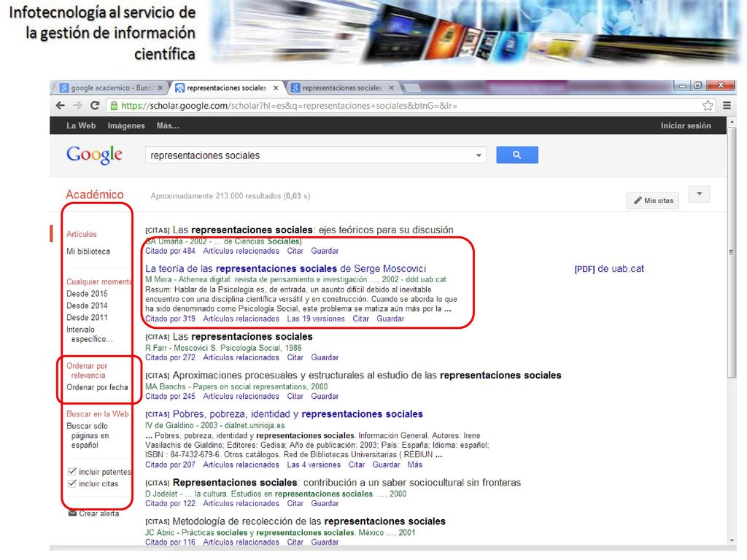The image size is (747, 560).
Task: Filter results 'Desde 2015'
Action: (x=87, y=293)
